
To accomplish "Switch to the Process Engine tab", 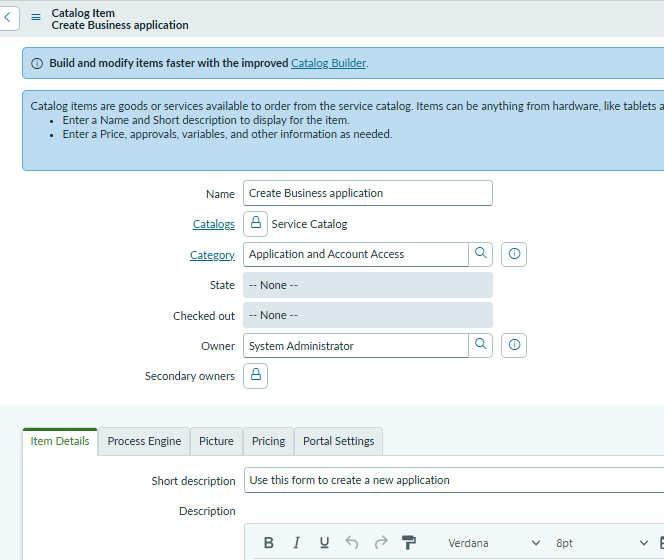I will pos(144,441).
